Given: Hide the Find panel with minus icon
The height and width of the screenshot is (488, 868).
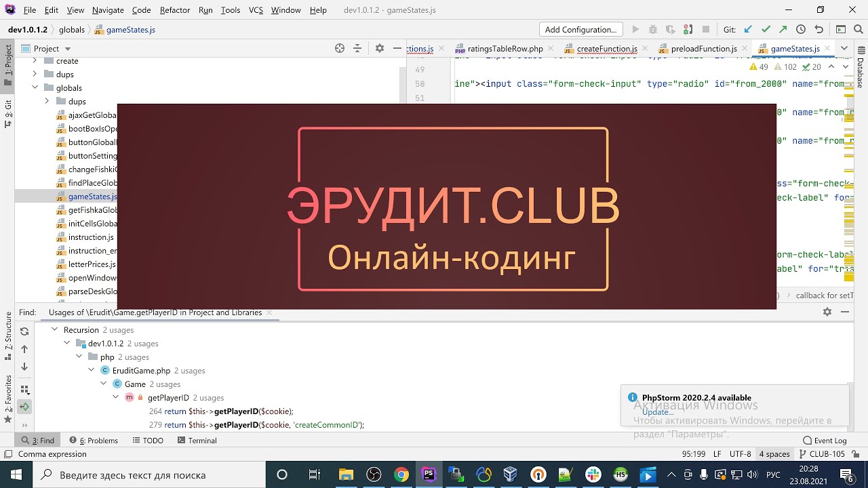Looking at the screenshot, I should pyautogui.click(x=845, y=312).
